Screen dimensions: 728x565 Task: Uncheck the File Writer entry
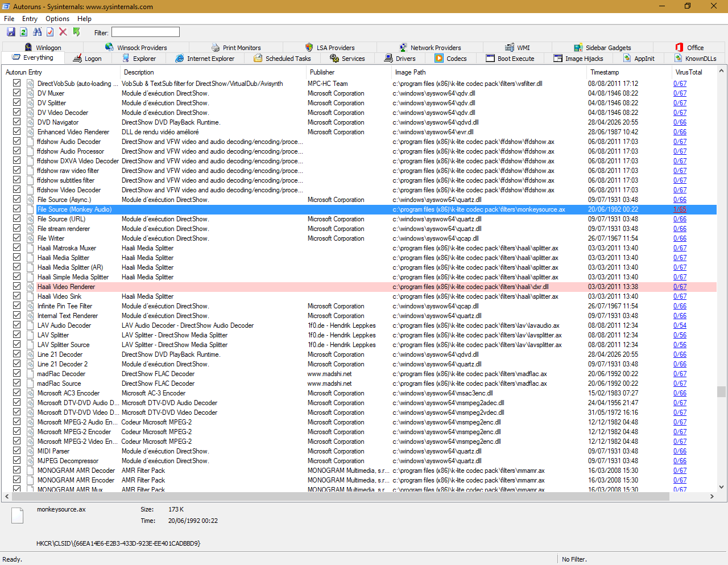(x=17, y=238)
